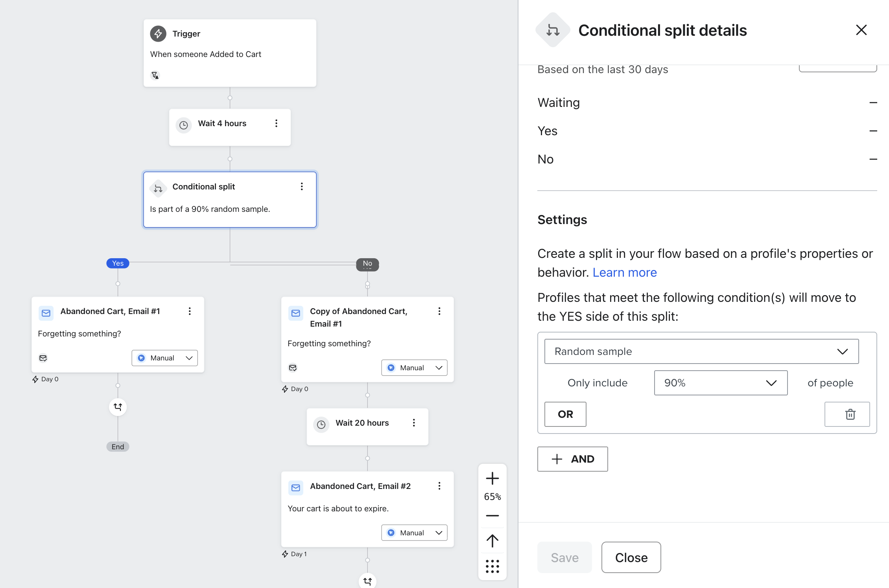Click the scroll-to-top arrow icon
This screenshot has height=588, width=889.
pos(492,541)
